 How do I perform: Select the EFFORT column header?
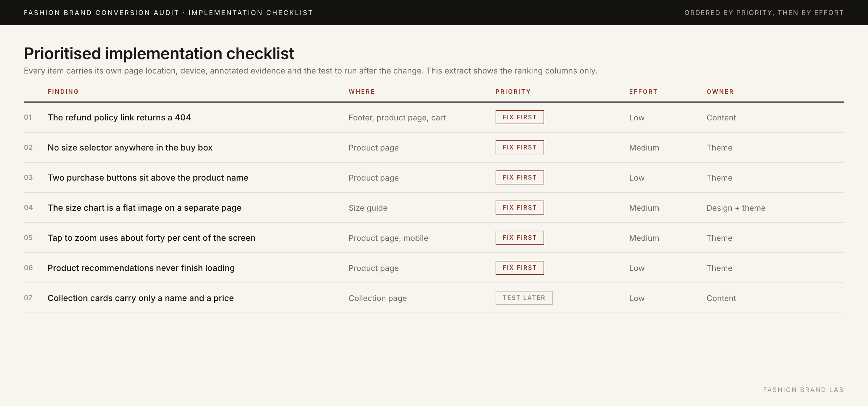pos(643,92)
